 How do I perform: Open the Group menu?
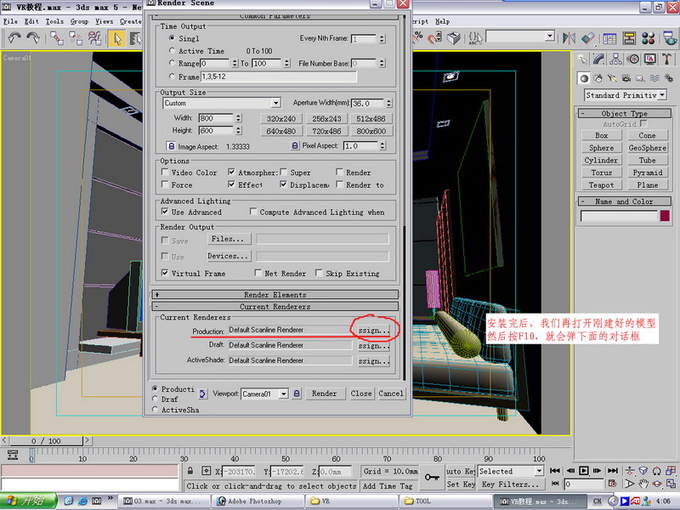tap(79, 21)
